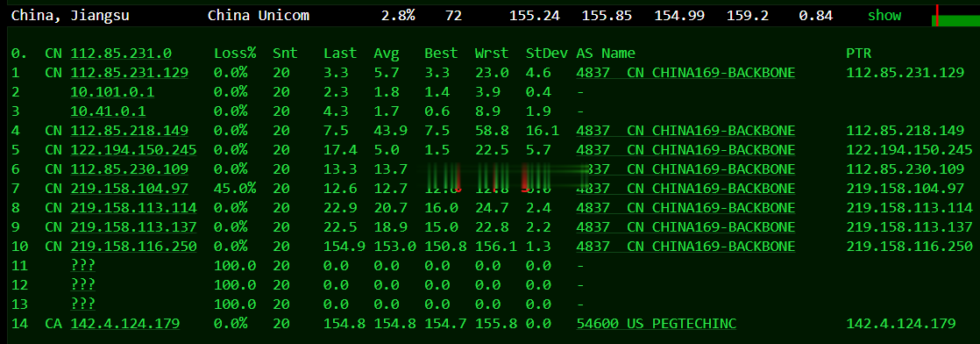Open AS 4837 CHINA169-BACKBONE link at hop 1

pos(685,73)
